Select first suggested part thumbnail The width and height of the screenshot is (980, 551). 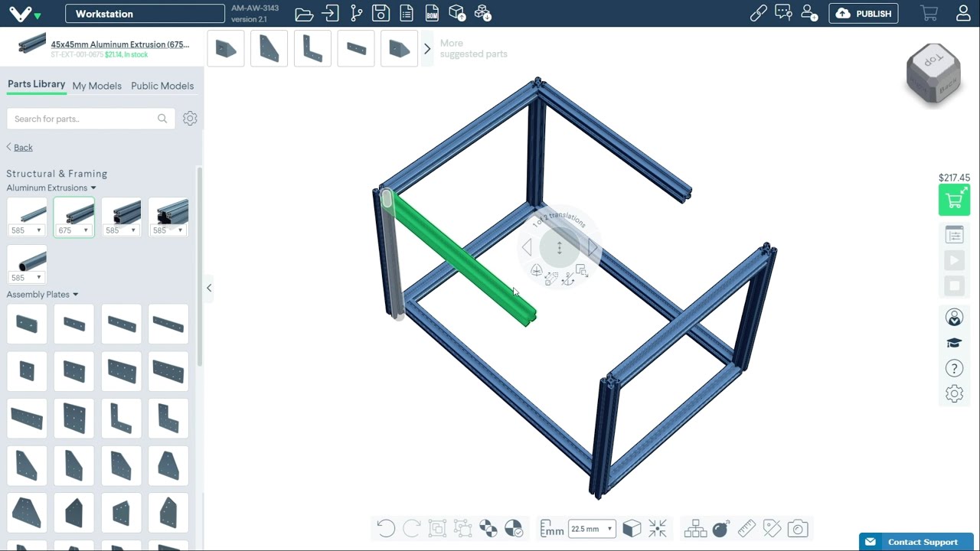[226, 49]
